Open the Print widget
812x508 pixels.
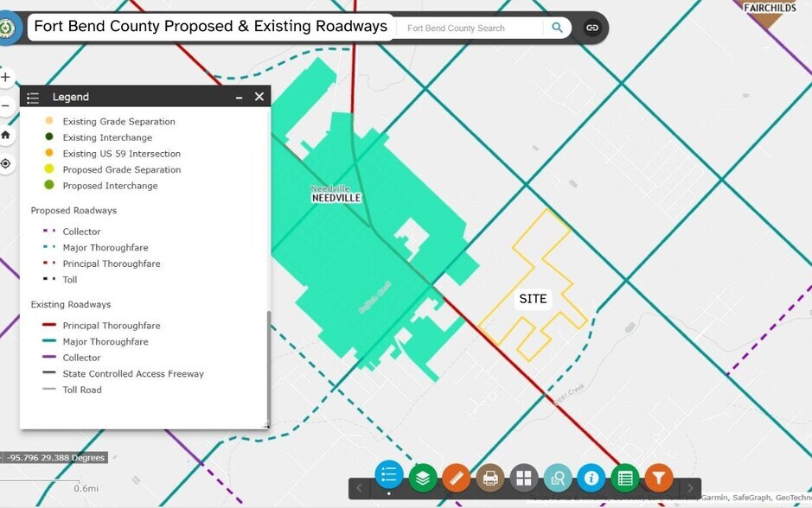[x=490, y=478]
